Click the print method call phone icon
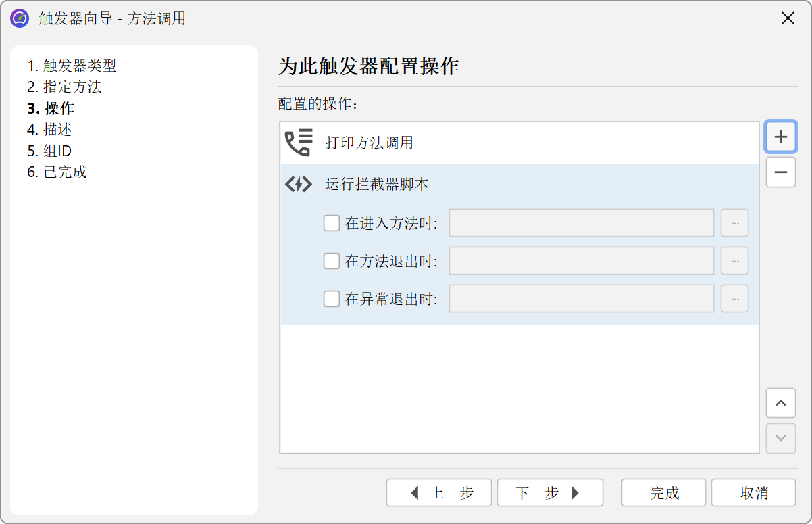The height and width of the screenshot is (524, 812). pos(299,143)
